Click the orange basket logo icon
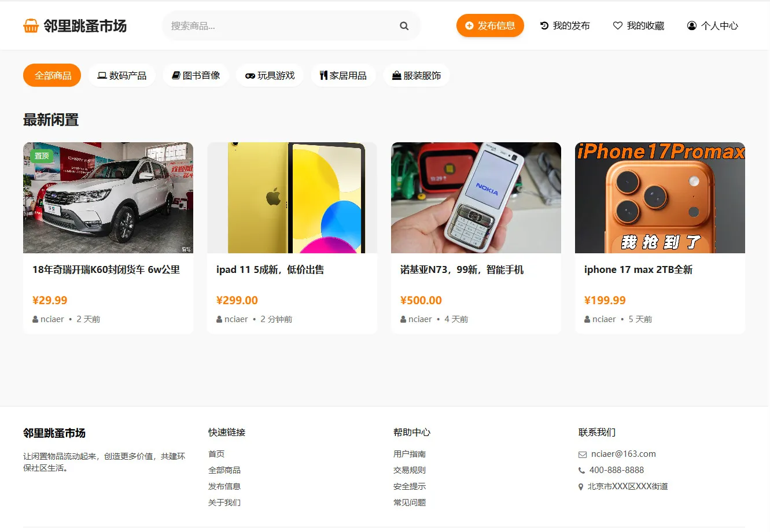The width and height of the screenshot is (770, 532). (31, 26)
